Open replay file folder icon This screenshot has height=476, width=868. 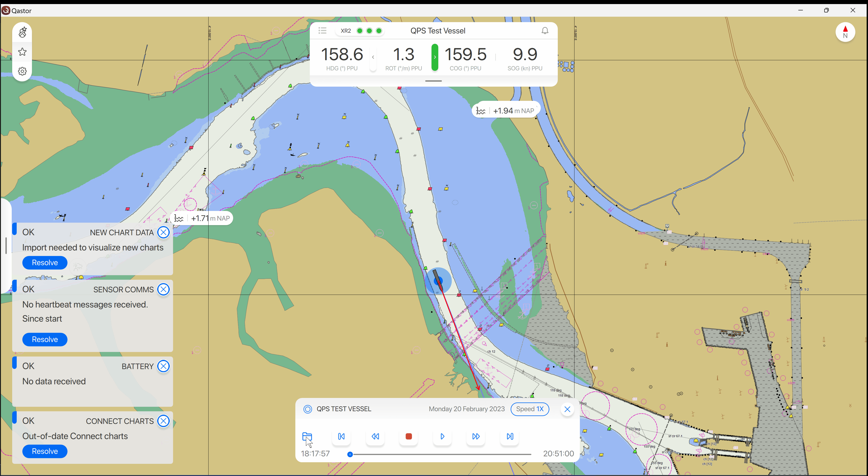tap(307, 436)
